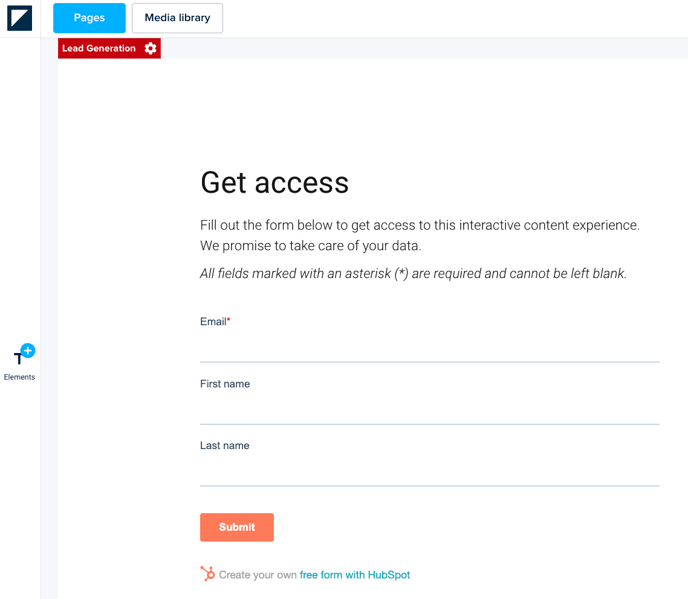This screenshot has width=688, height=599.
Task: Click the Elements text label in sidebar
Action: pos(20,377)
